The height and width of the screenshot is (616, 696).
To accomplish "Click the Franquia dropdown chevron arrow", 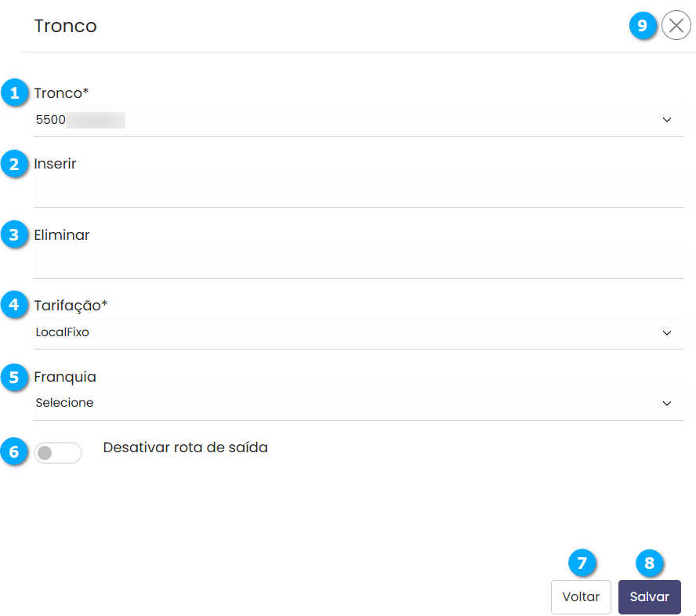I will tap(667, 404).
